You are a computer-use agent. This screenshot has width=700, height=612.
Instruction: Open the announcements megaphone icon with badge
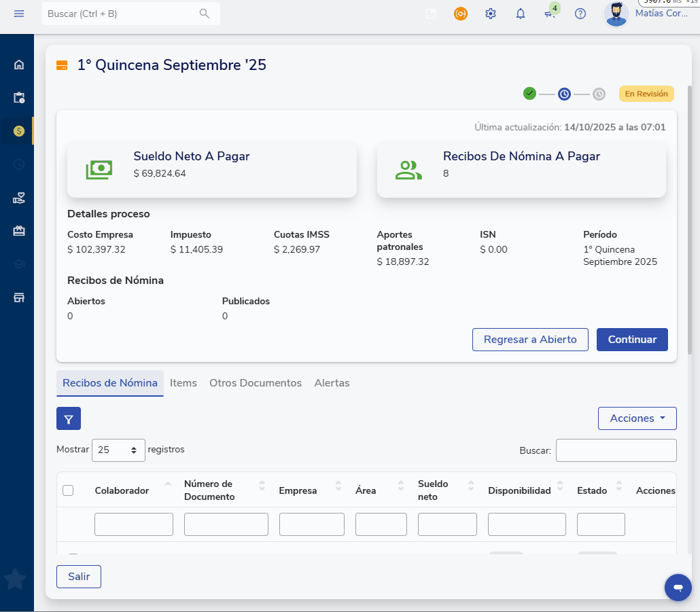click(x=550, y=14)
